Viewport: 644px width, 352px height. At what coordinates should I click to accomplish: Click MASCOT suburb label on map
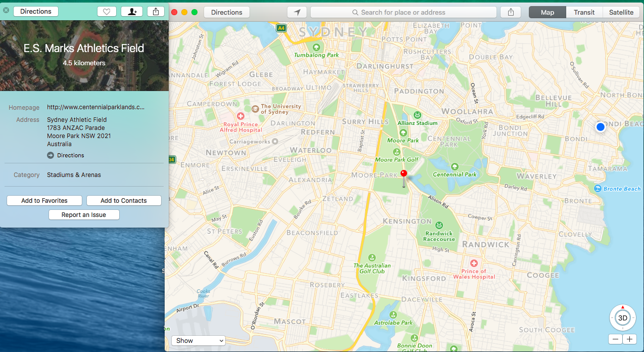290,321
